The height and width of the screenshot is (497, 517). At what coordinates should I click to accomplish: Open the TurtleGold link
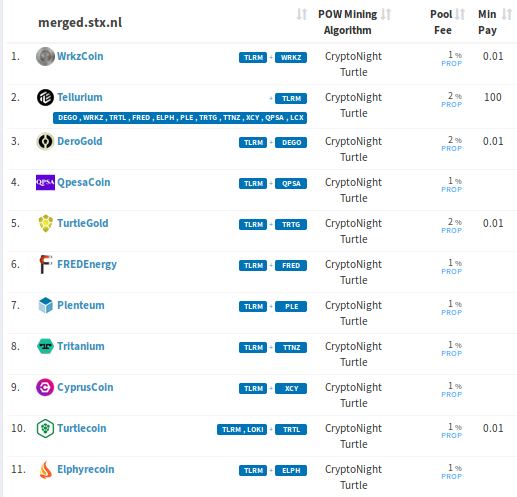pyautogui.click(x=83, y=223)
